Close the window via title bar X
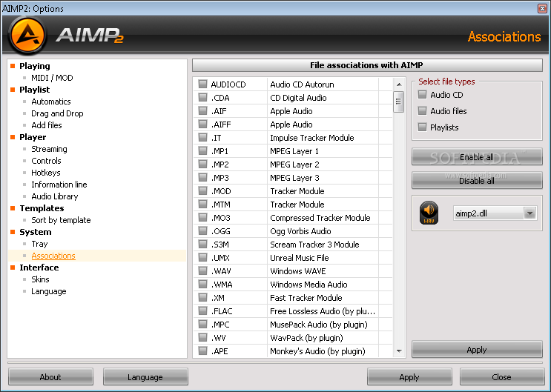Screen dimensions: 551x392 pos(543,8)
